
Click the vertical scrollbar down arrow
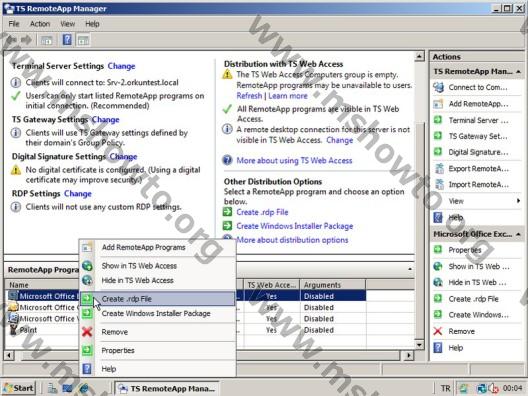(419, 344)
